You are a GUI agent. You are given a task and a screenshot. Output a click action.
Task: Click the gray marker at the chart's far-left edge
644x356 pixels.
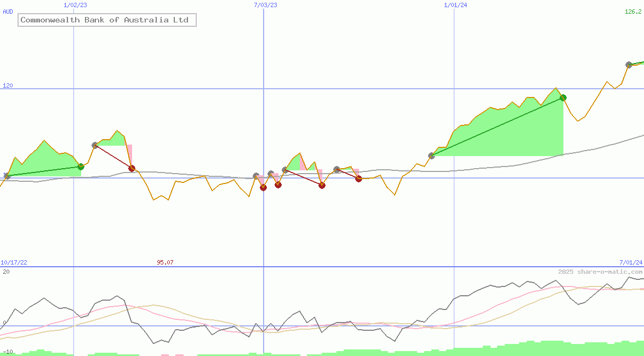pos(7,176)
